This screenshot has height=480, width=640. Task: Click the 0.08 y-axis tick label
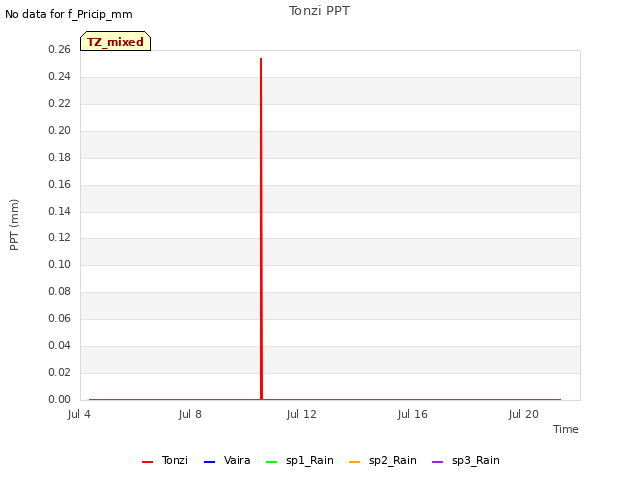[60, 291]
